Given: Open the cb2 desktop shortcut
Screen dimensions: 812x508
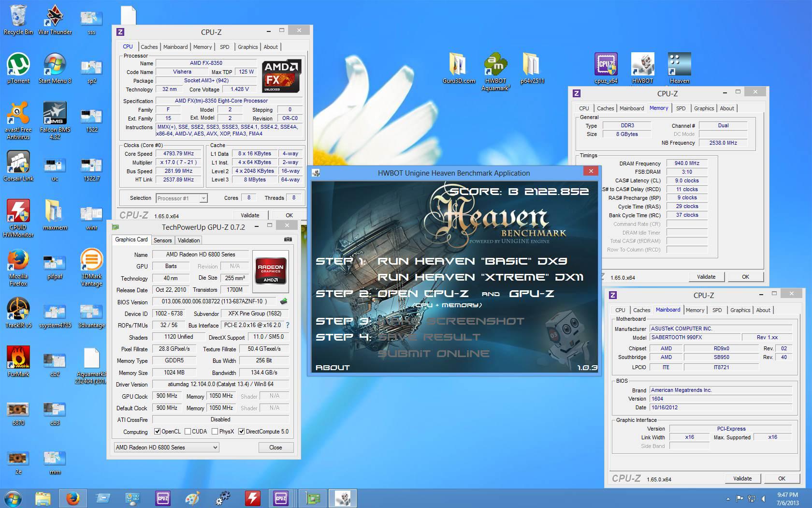Looking at the screenshot, I should click(55, 365).
